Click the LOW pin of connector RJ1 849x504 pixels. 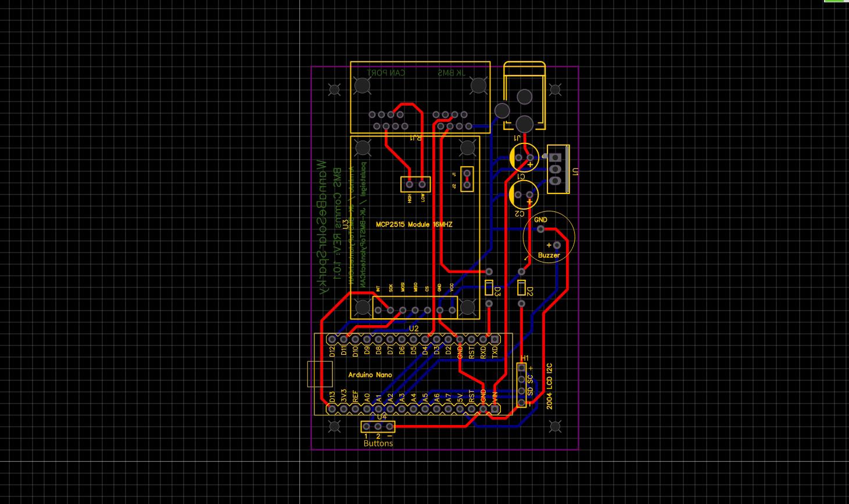coord(422,184)
